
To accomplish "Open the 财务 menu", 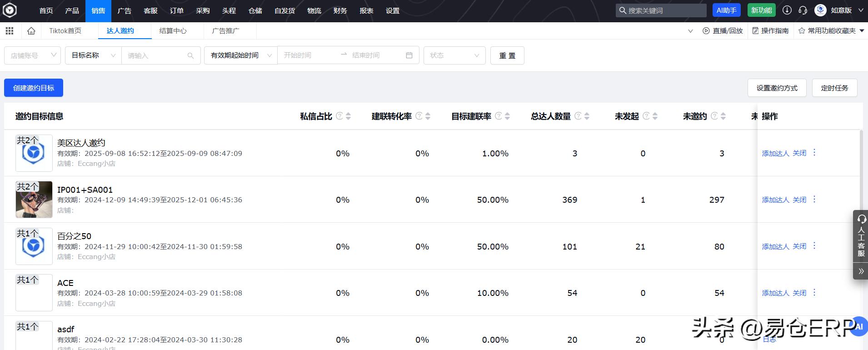I will (340, 11).
